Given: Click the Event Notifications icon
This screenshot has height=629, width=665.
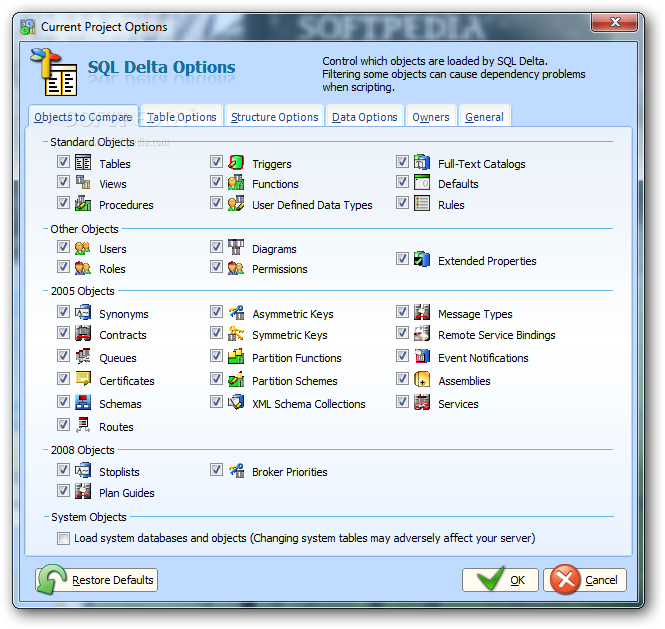Looking at the screenshot, I should pos(422,357).
